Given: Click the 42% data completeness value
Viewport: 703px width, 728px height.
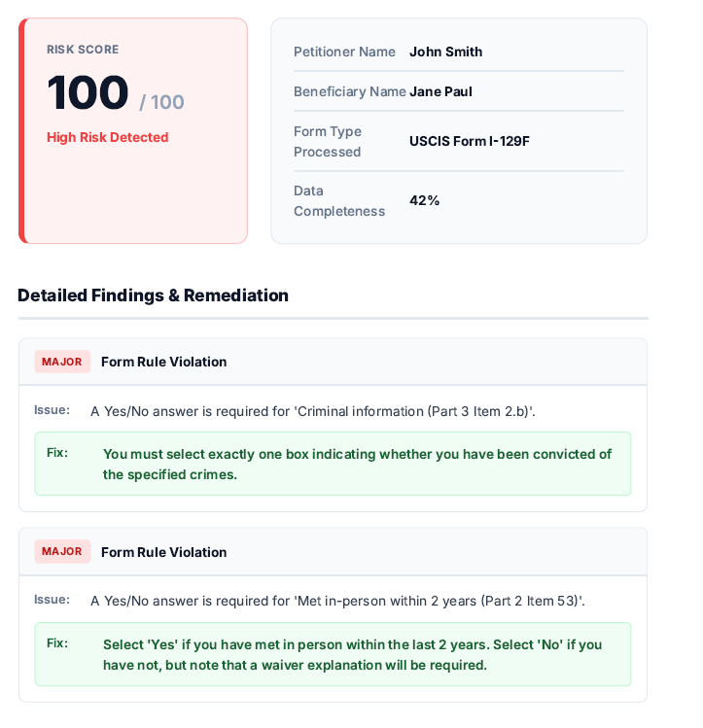Looking at the screenshot, I should click(424, 200).
